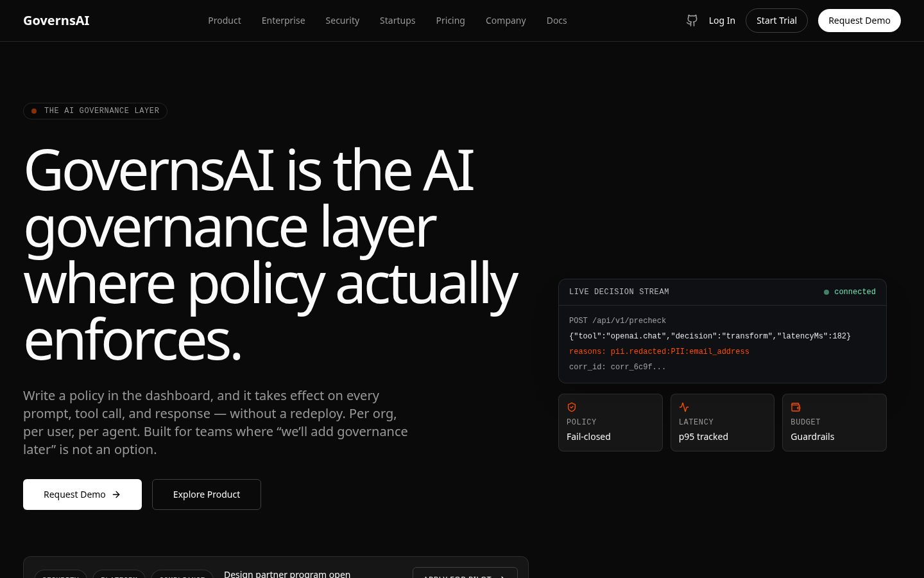This screenshot has width=924, height=578.
Task: Click the GovernsAI logo
Action: click(56, 21)
